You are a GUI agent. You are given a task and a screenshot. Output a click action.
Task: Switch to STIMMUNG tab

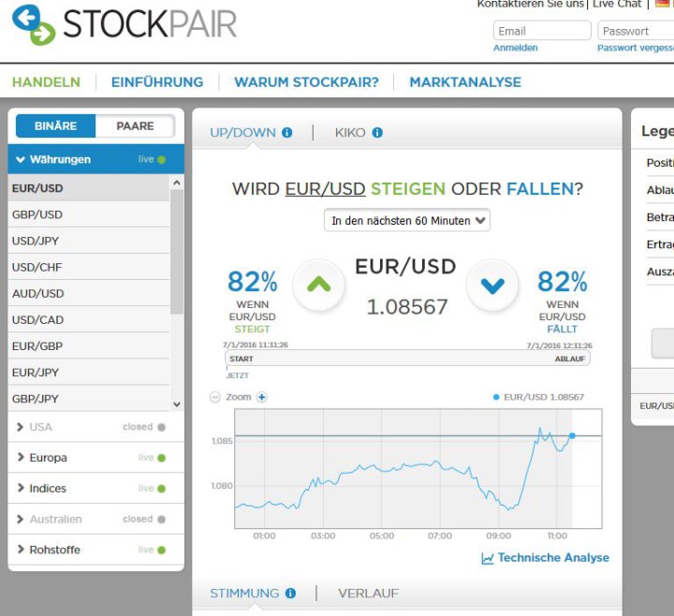point(244,594)
